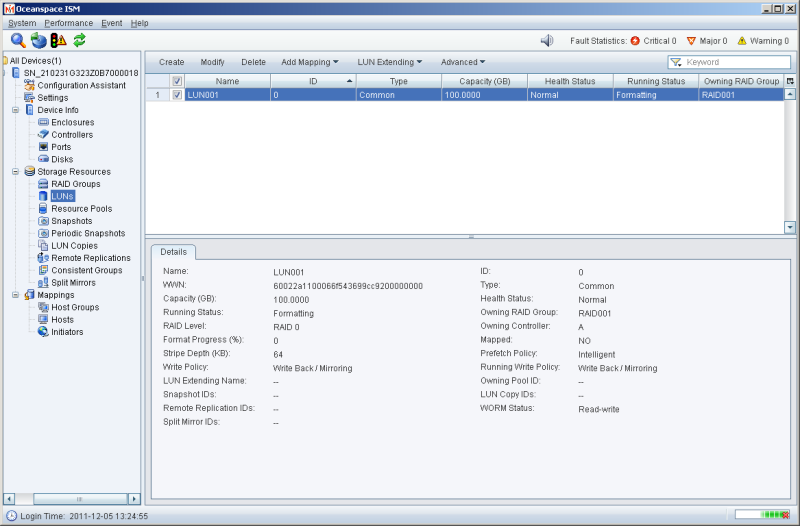Click the Split Mirrors icon
This screenshot has width=800, height=526.
tap(43, 283)
